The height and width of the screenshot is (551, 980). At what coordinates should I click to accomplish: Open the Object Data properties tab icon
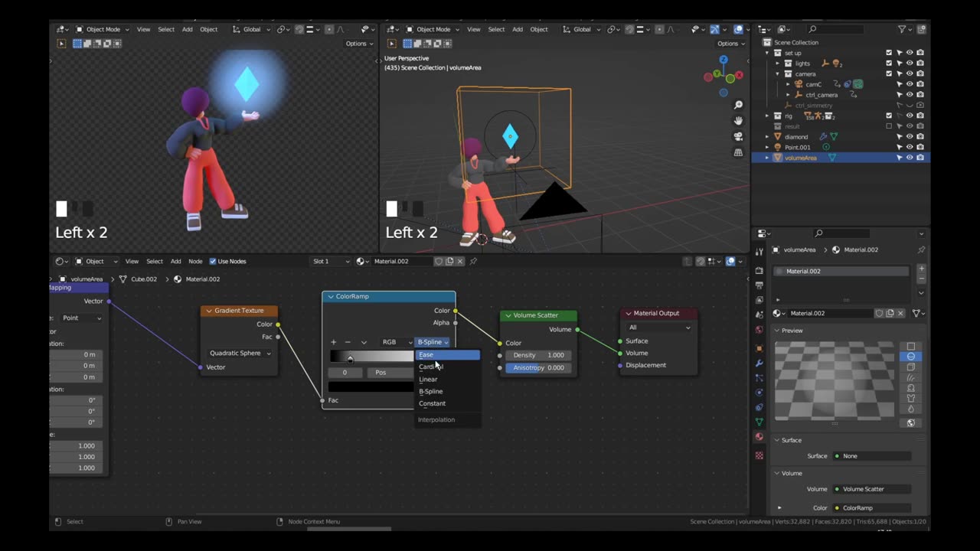click(x=759, y=422)
